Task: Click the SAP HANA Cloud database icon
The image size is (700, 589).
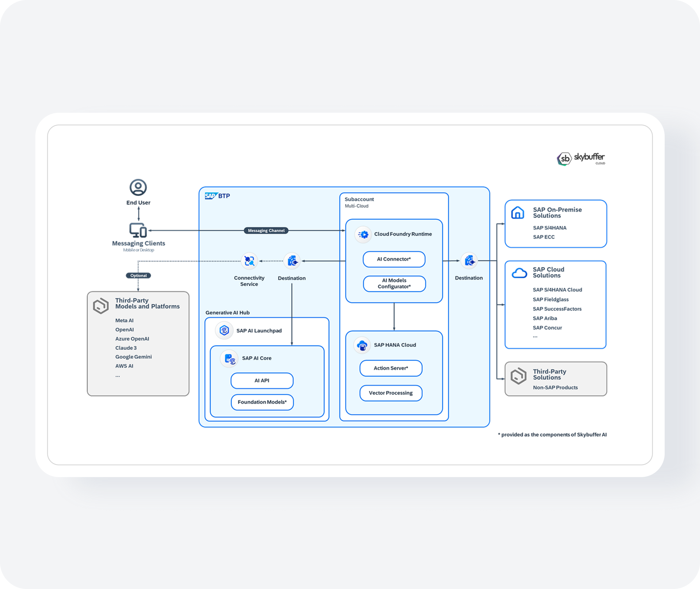Action: tap(362, 345)
